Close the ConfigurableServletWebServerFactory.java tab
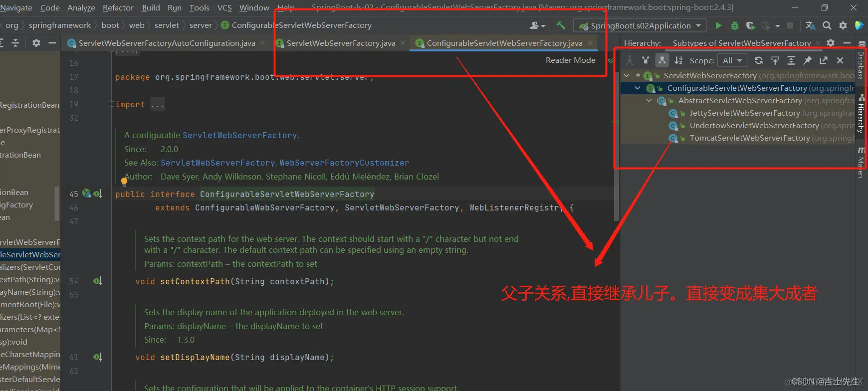This screenshot has height=391, width=868. point(590,43)
